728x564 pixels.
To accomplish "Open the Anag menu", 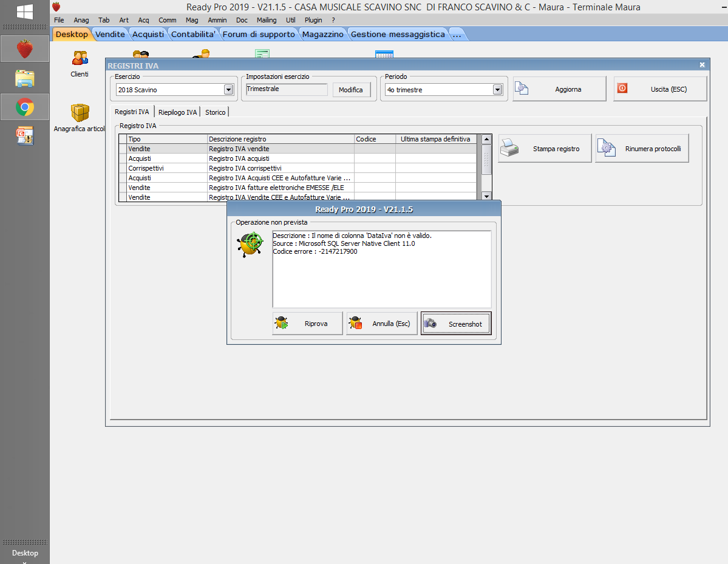I will [x=81, y=20].
